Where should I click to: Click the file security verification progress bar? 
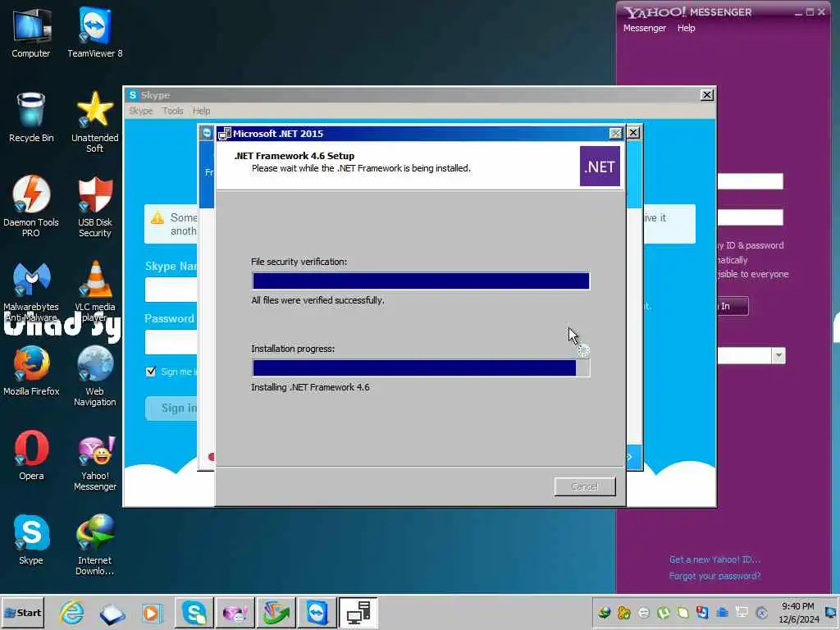pos(421,281)
